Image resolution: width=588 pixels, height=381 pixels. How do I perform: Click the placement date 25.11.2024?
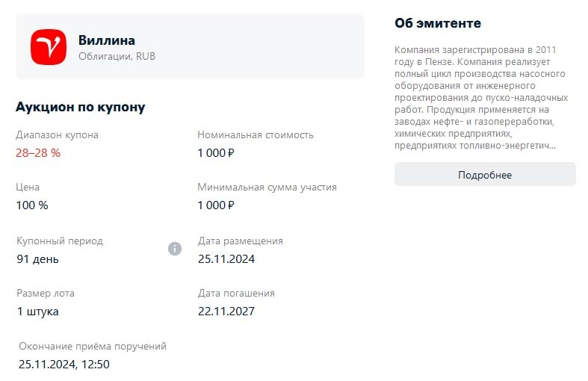[226, 259]
